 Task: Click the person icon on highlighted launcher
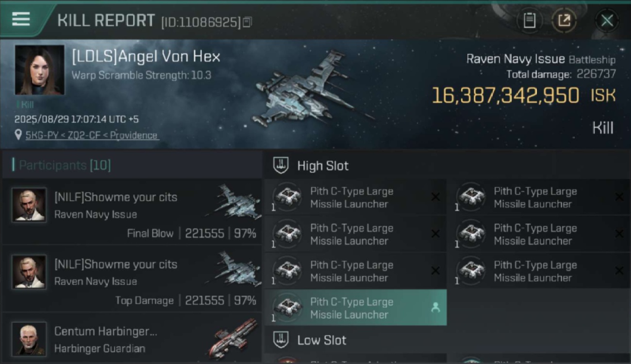(435, 308)
